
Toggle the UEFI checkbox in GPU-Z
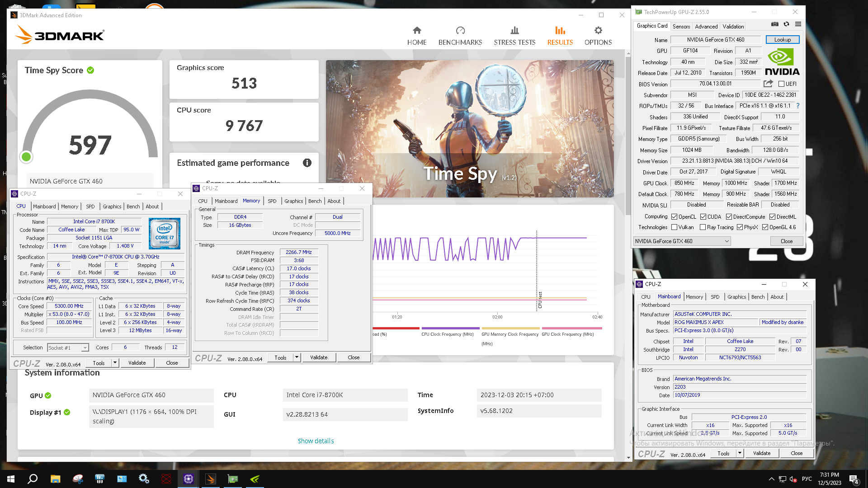coord(781,84)
